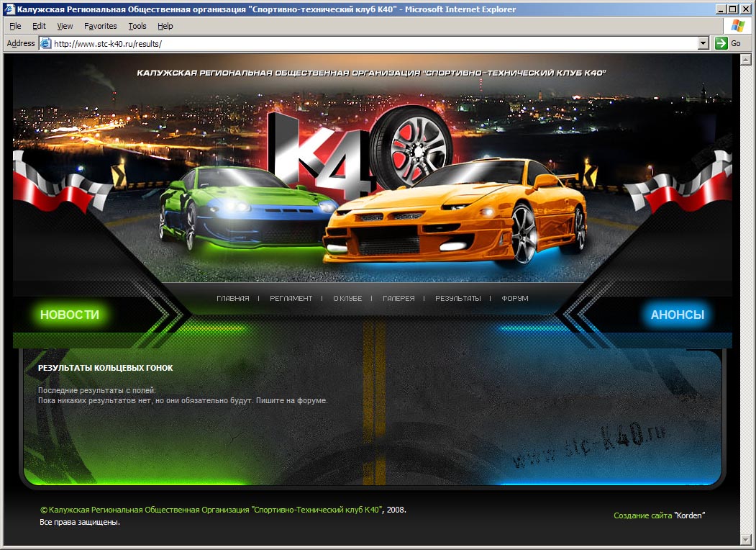Viewport: 756px width, 550px height.
Task: Click the Internet Explorer title bar icon
Action: [9, 9]
